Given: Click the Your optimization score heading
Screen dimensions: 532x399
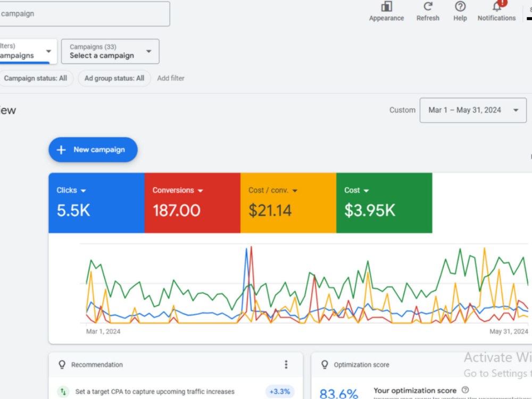Looking at the screenshot, I should point(415,390).
